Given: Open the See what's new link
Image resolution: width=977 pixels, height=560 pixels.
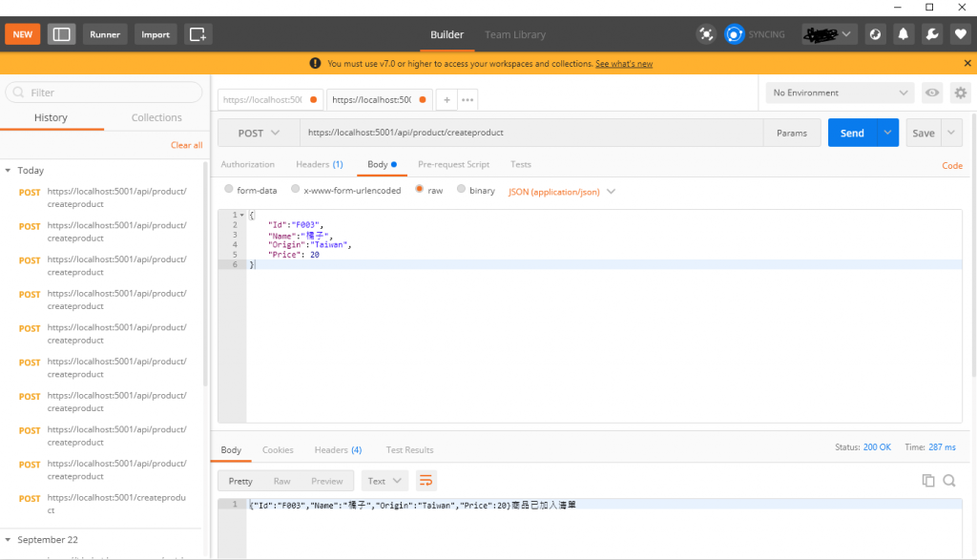Looking at the screenshot, I should (624, 64).
